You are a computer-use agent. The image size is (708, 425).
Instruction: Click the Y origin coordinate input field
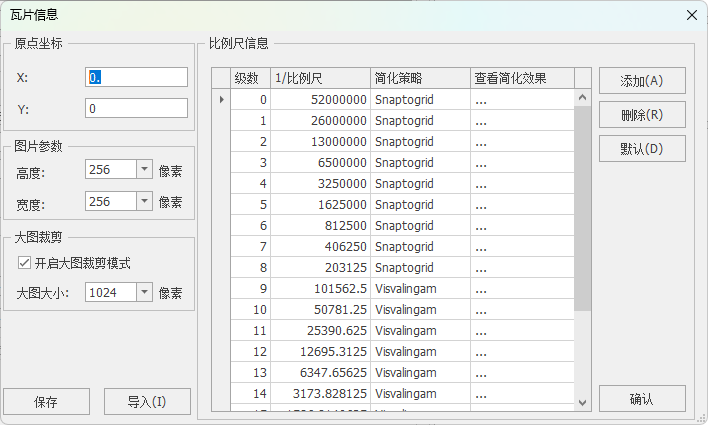[x=137, y=108]
